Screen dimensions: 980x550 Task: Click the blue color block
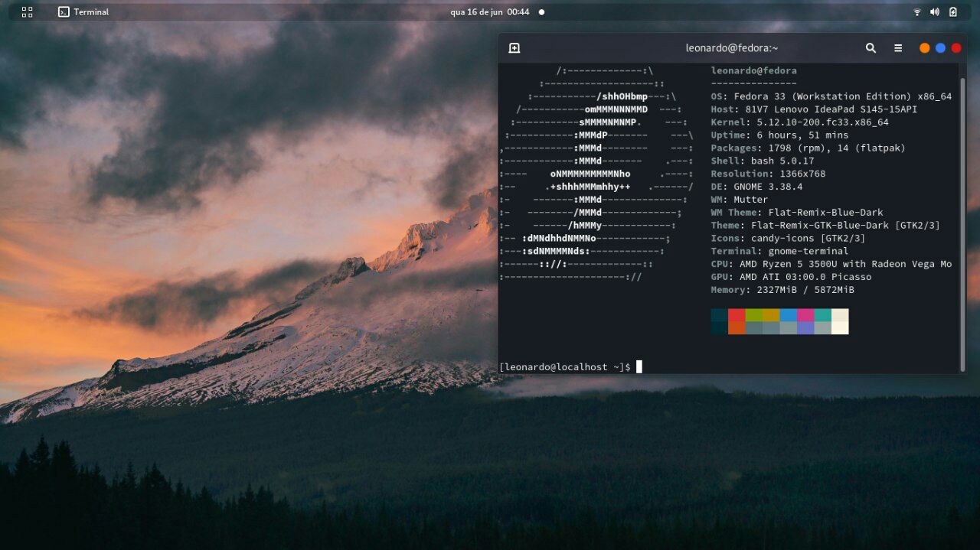click(789, 315)
